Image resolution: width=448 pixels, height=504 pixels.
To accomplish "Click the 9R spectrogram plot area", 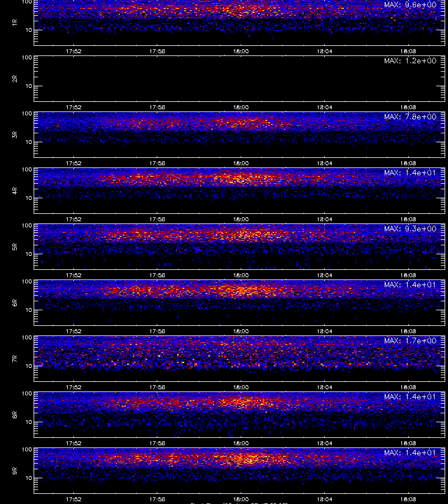I will 240,471.
